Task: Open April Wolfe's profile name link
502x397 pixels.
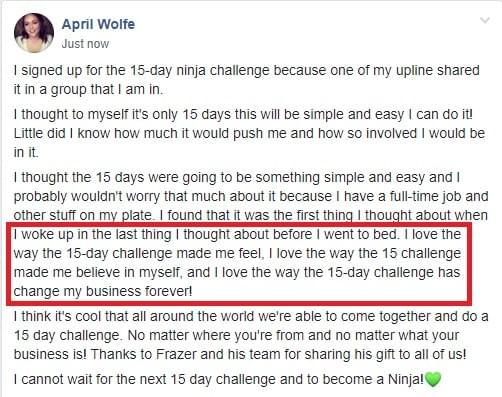Action: click(x=98, y=24)
